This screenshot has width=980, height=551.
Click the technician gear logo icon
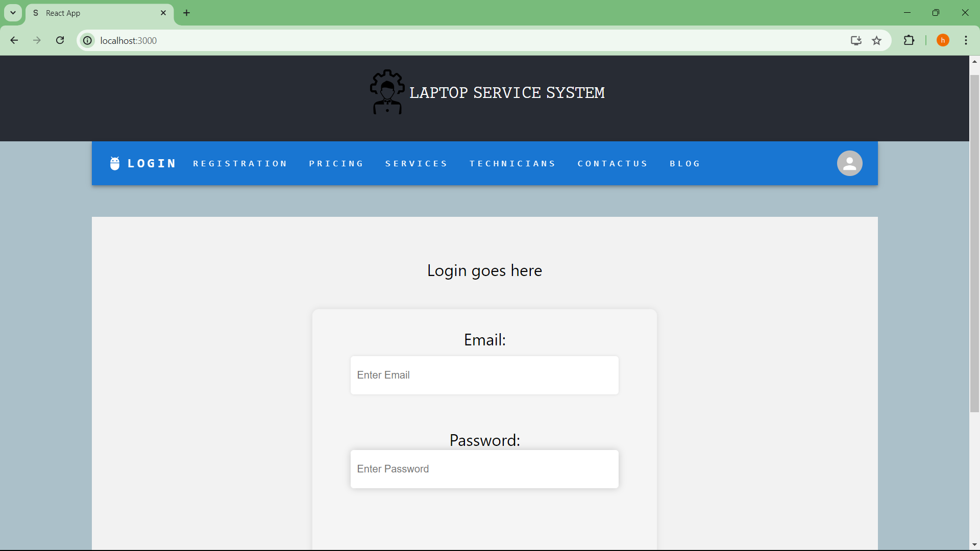click(387, 92)
